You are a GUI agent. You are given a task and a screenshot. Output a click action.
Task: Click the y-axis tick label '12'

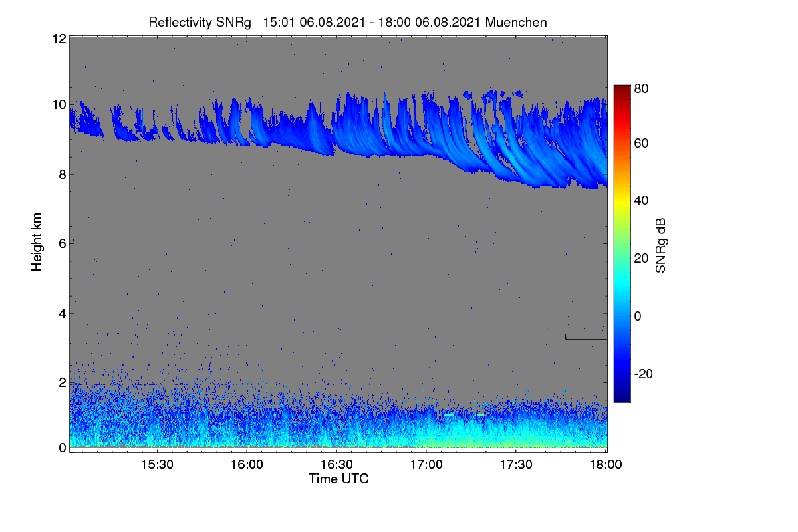pyautogui.click(x=59, y=39)
